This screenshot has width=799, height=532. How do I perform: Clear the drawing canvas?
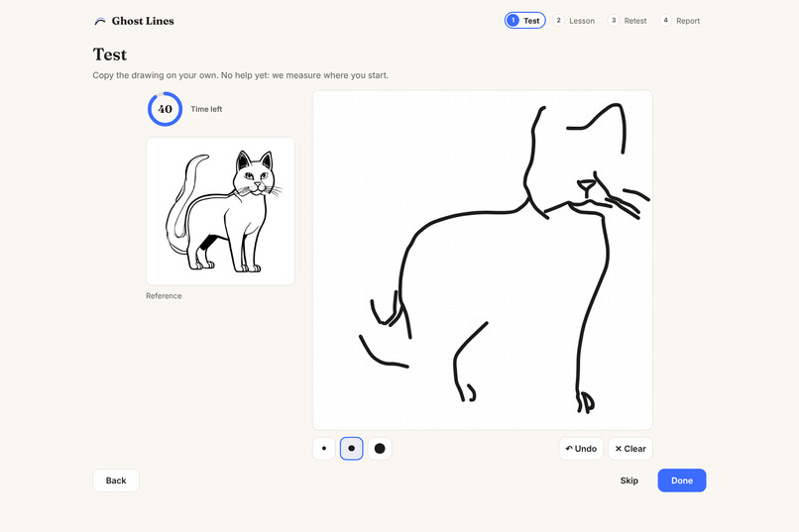point(630,449)
